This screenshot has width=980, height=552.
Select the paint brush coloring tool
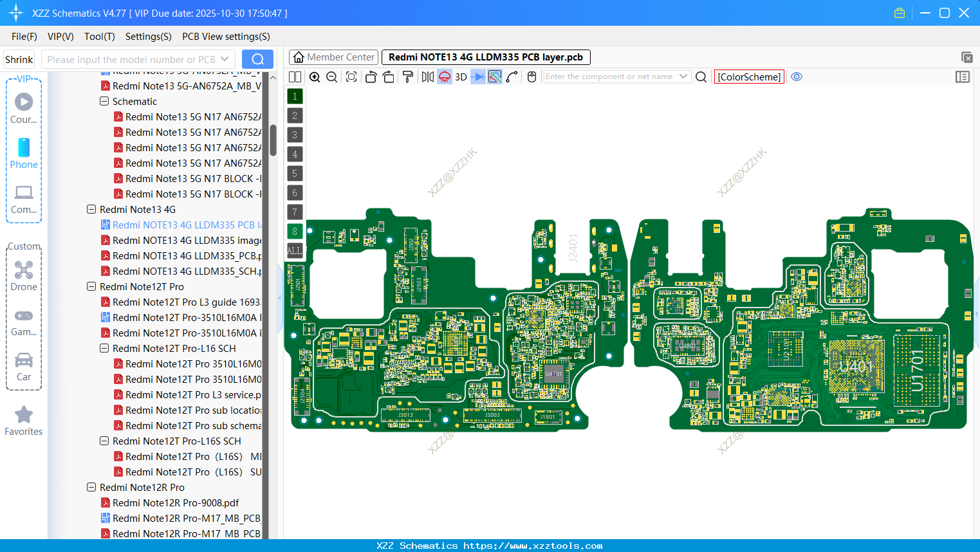pos(407,77)
